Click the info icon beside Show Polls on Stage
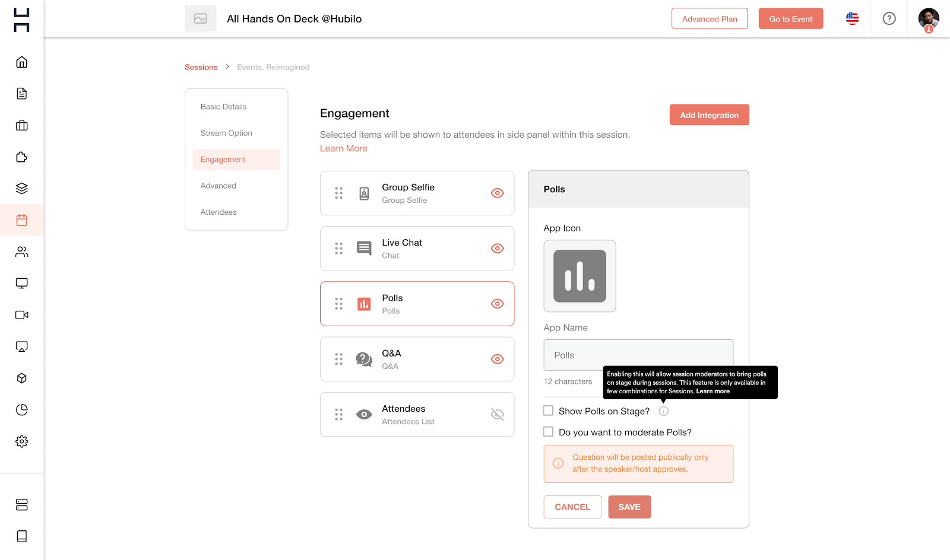This screenshot has width=950, height=560. click(664, 411)
